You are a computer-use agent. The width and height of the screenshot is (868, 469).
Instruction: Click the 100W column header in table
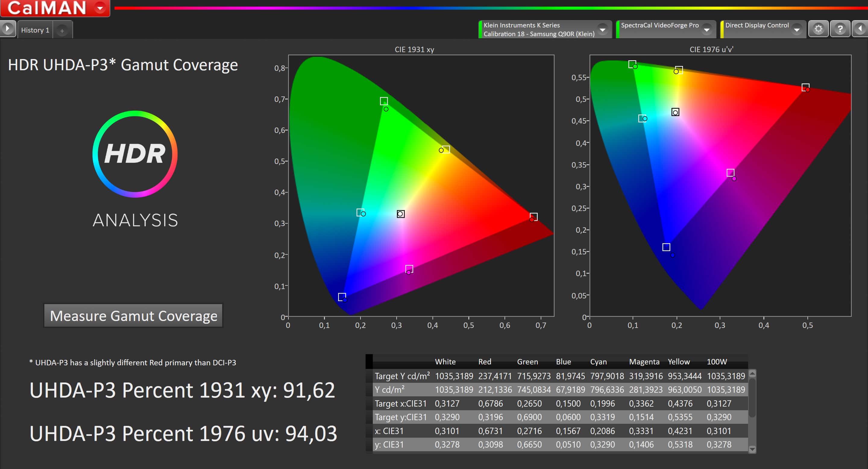(717, 361)
